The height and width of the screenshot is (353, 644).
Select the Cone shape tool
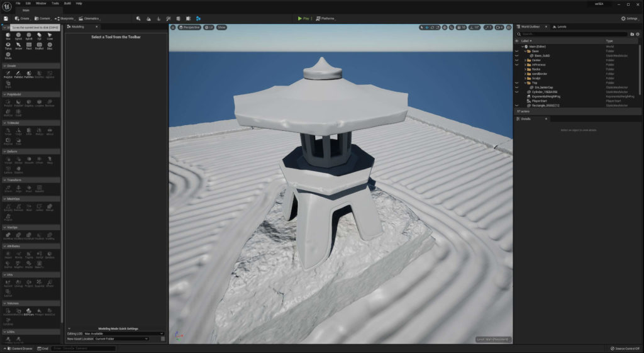point(50,36)
